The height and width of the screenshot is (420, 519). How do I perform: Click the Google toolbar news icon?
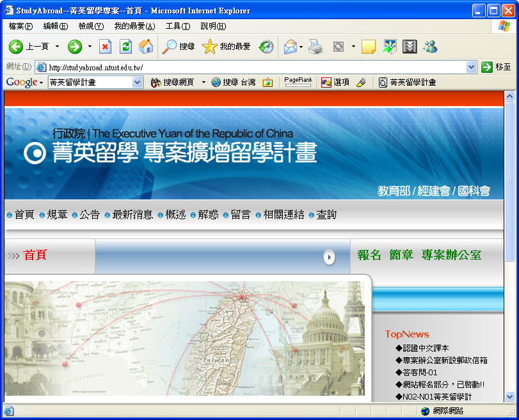coord(267,82)
